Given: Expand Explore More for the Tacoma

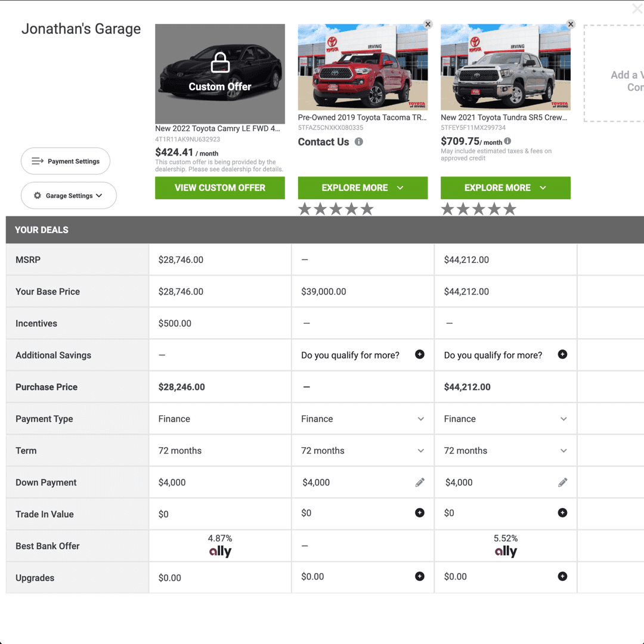Looking at the screenshot, I should [x=363, y=188].
